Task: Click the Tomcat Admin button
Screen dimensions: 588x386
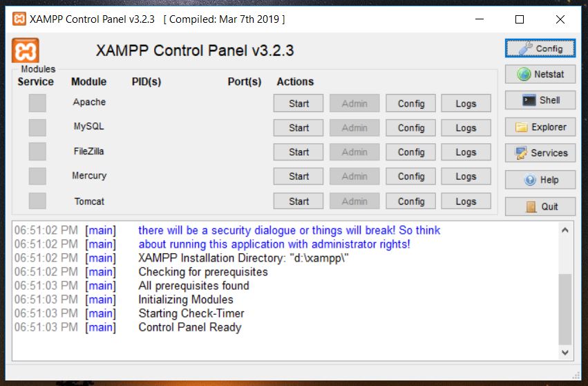Action: (354, 201)
